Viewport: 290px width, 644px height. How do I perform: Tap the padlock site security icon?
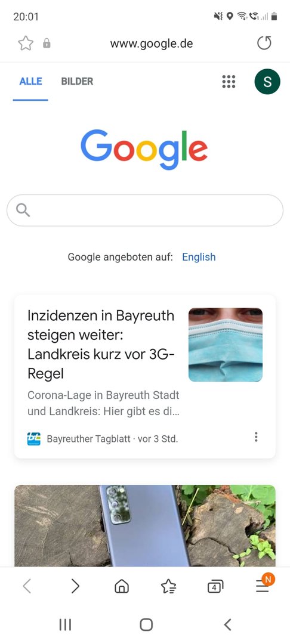coord(47,43)
